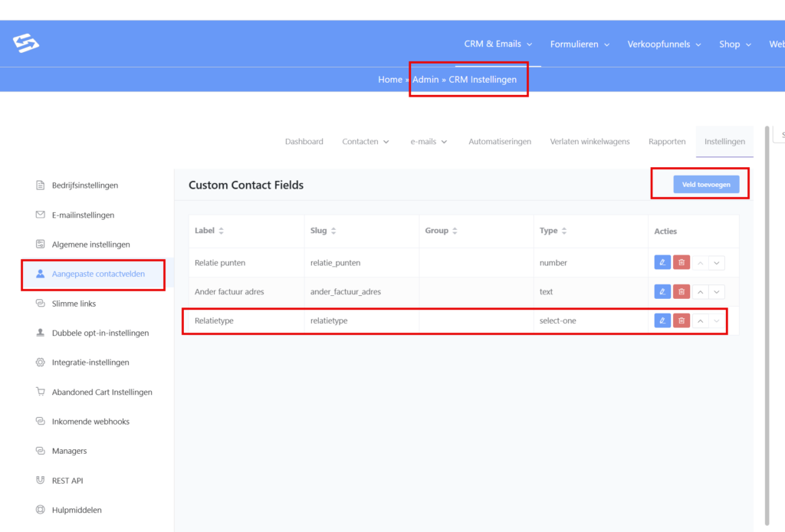The height and width of the screenshot is (532, 785).
Task: Expand the Verkoopfunnels menu
Action: pyautogui.click(x=664, y=44)
